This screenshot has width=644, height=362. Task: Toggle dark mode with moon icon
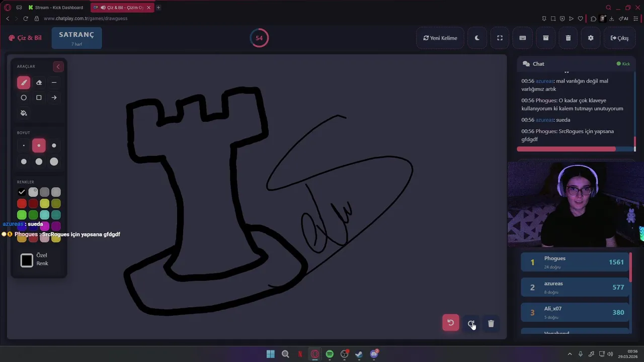(x=477, y=38)
